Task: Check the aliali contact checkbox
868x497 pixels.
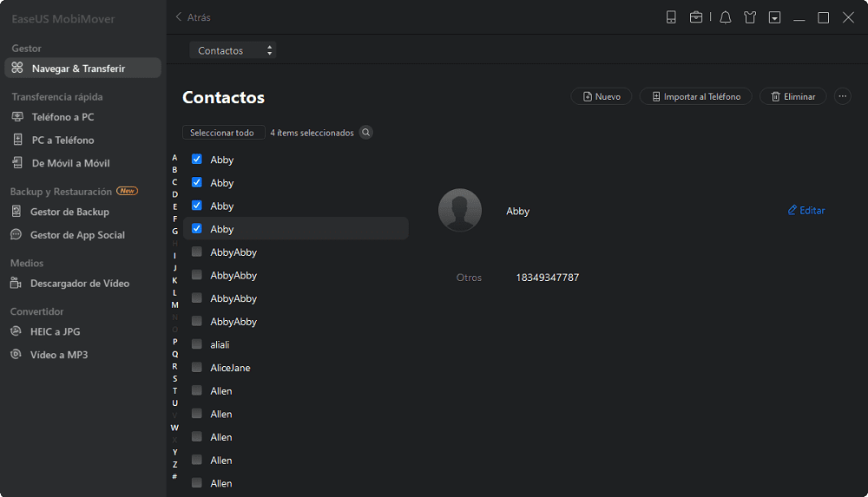Action: (196, 344)
